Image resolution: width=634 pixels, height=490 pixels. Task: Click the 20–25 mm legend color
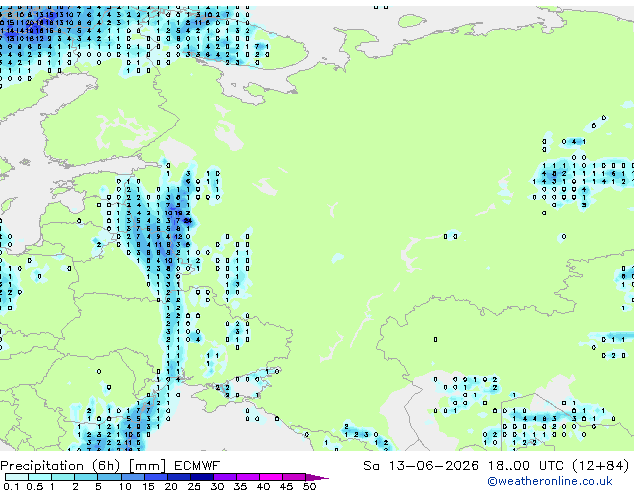pos(179,477)
